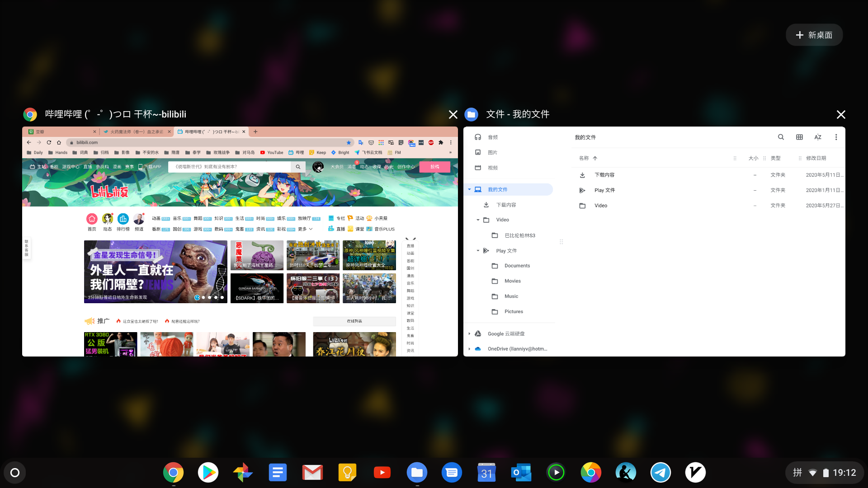This screenshot has height=488, width=868.
Task: Expand OneDrive entry in Files sidebar
Action: point(469,349)
